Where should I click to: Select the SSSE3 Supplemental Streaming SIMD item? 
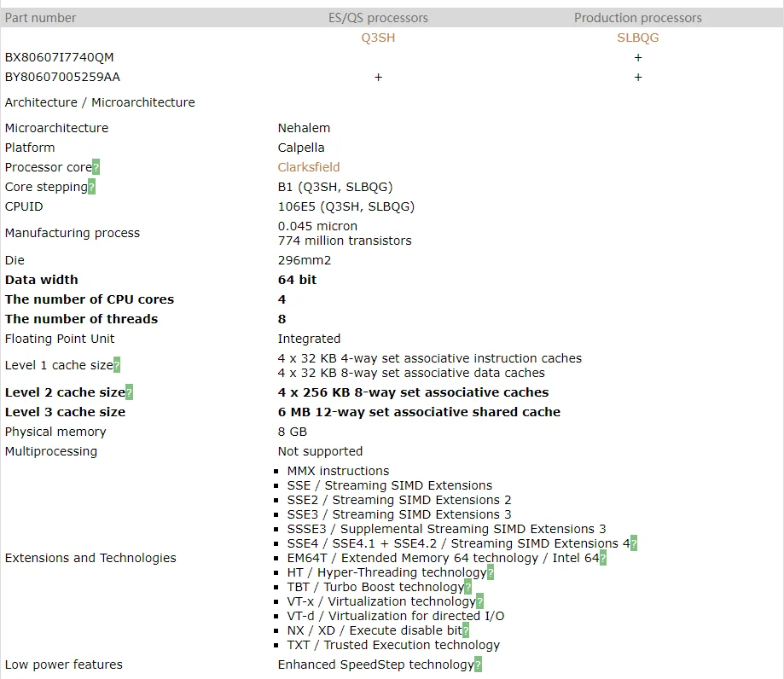click(x=446, y=529)
